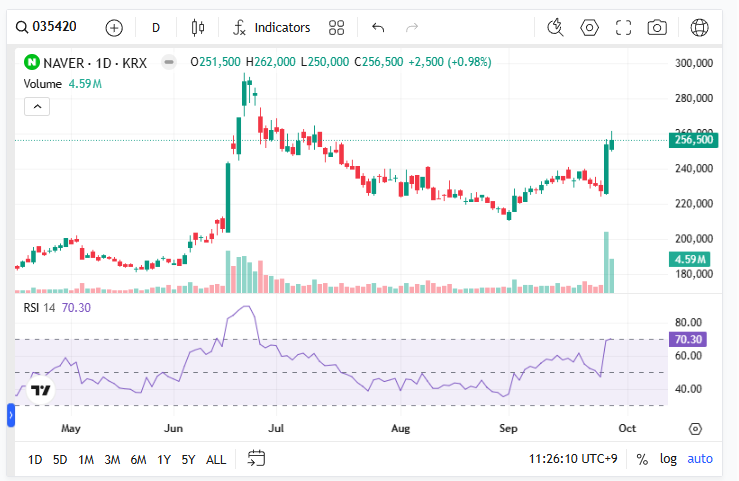Toggle log scale mode
The image size is (739, 481).
tap(668, 458)
